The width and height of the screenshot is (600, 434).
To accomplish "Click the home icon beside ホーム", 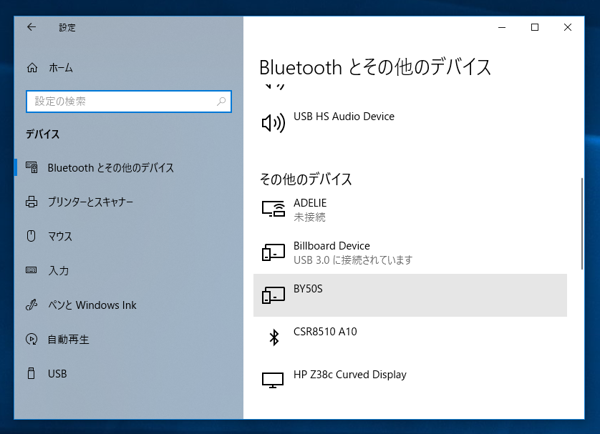I will pos(32,68).
